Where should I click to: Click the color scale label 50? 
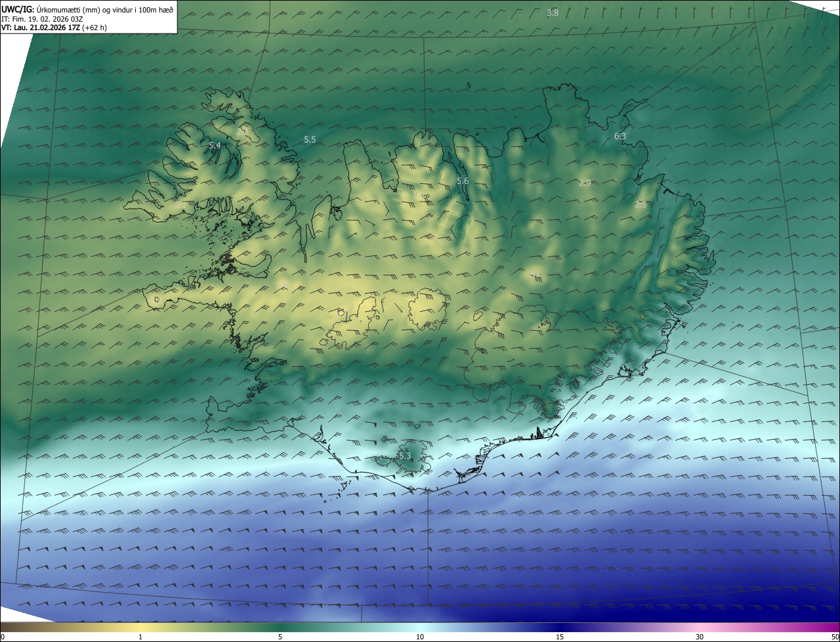(x=835, y=637)
